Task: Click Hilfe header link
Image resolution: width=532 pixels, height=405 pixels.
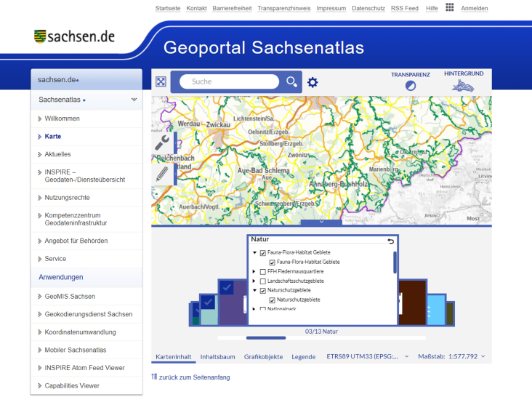Action: click(x=432, y=8)
